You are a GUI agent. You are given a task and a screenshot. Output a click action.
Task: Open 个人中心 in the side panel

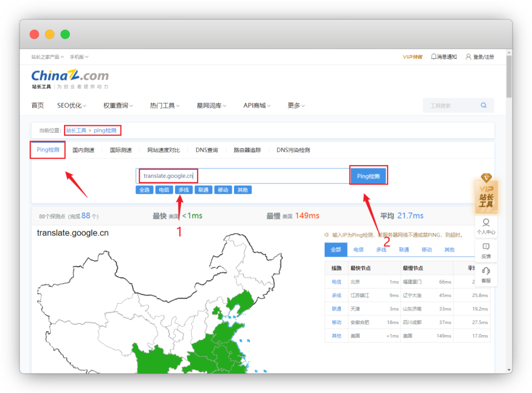point(486,226)
